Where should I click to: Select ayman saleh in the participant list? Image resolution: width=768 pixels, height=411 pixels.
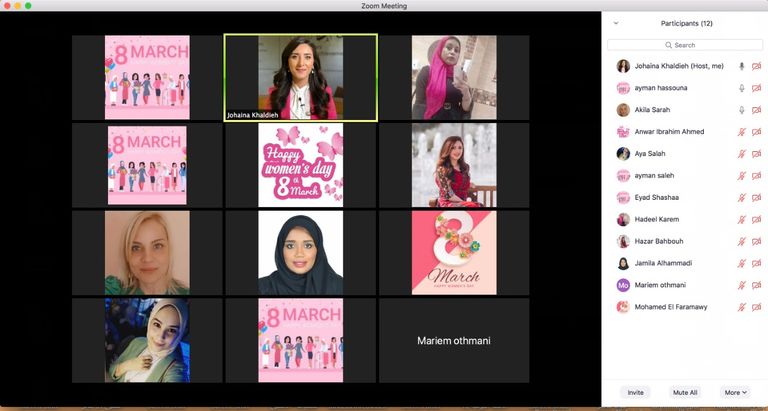pyautogui.click(x=663, y=176)
